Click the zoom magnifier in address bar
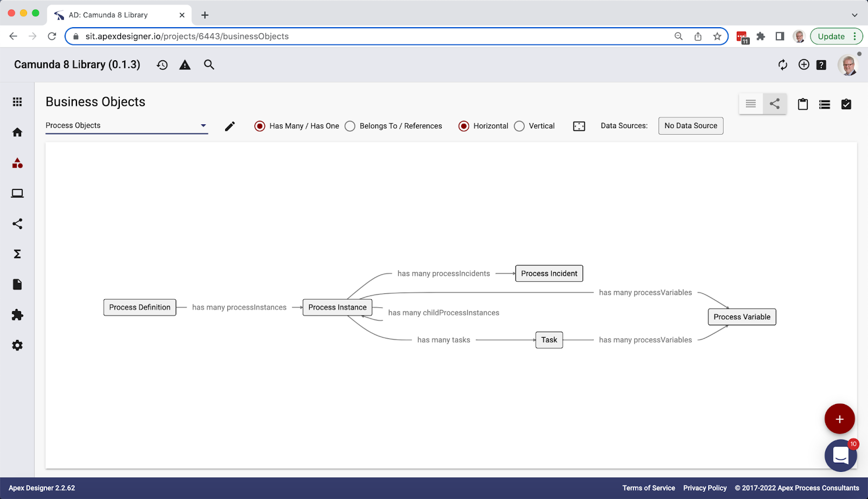 coord(679,36)
